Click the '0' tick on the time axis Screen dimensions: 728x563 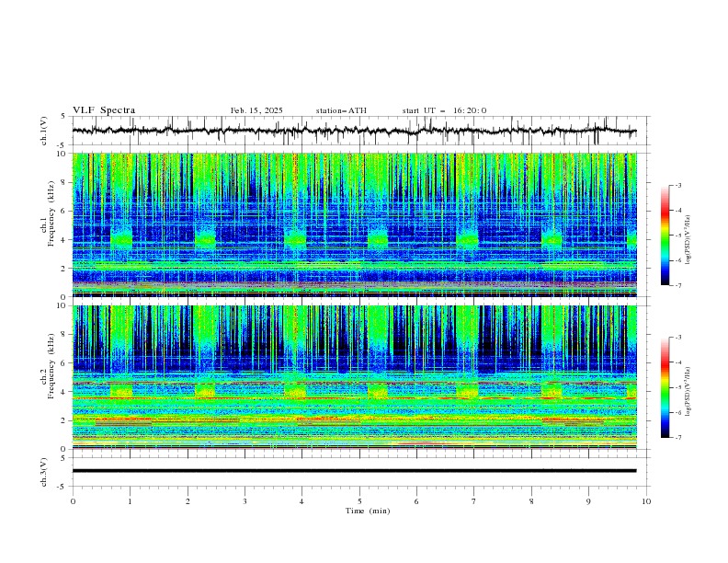point(73,501)
